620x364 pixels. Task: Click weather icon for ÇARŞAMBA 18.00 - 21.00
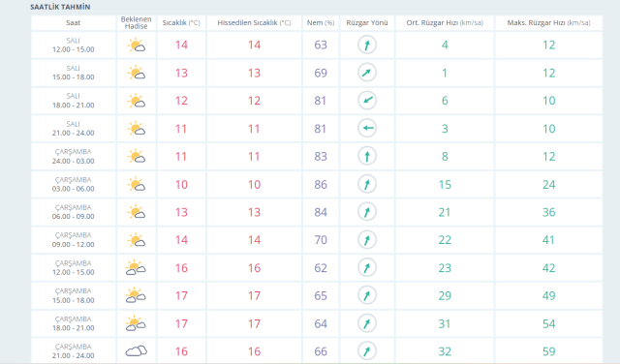(136, 323)
